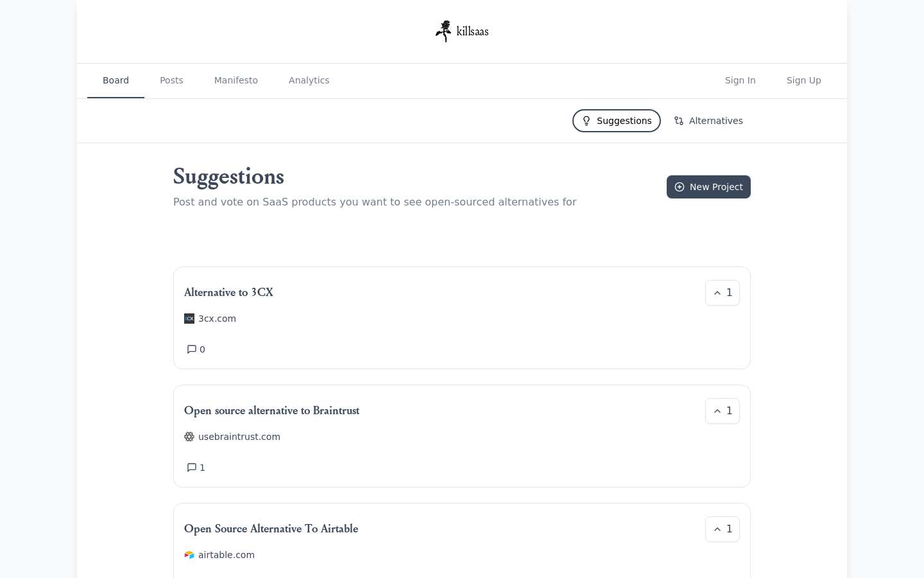Click the New Project button
The height and width of the screenshot is (578, 924).
[x=708, y=187]
